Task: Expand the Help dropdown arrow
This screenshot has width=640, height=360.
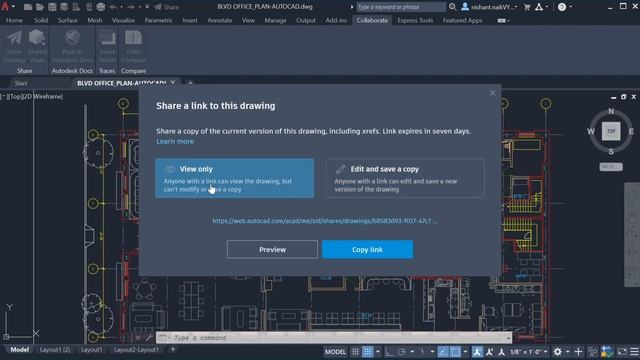Action: coord(571,7)
